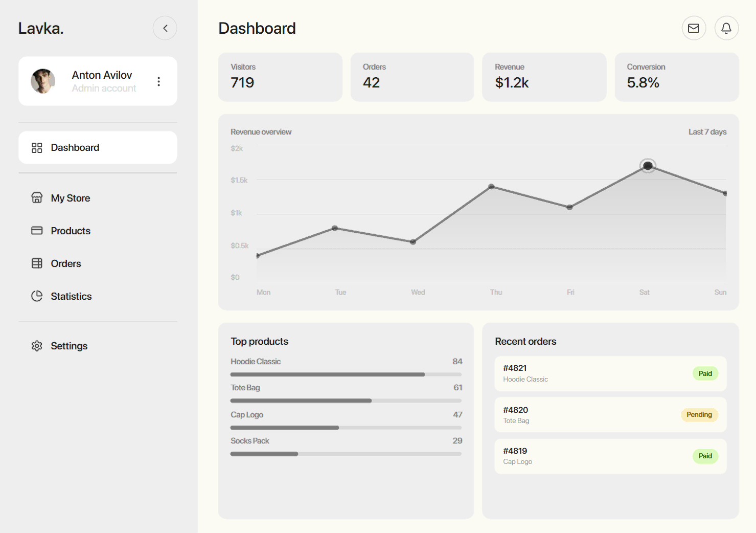
Task: Click the Statistics pie chart icon
Action: (x=37, y=296)
